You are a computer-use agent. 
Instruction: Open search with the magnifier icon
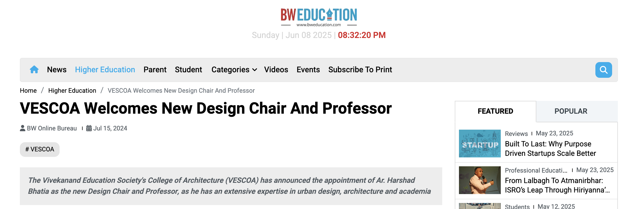click(603, 70)
